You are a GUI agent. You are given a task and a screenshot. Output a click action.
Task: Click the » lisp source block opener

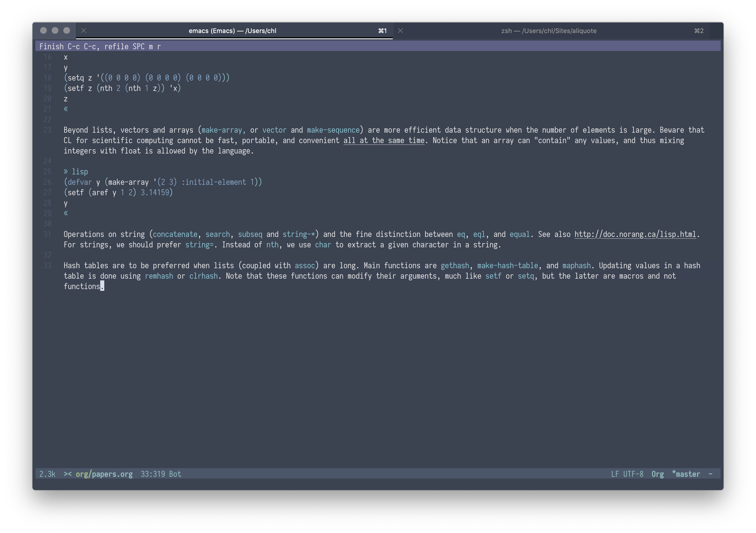coord(76,172)
